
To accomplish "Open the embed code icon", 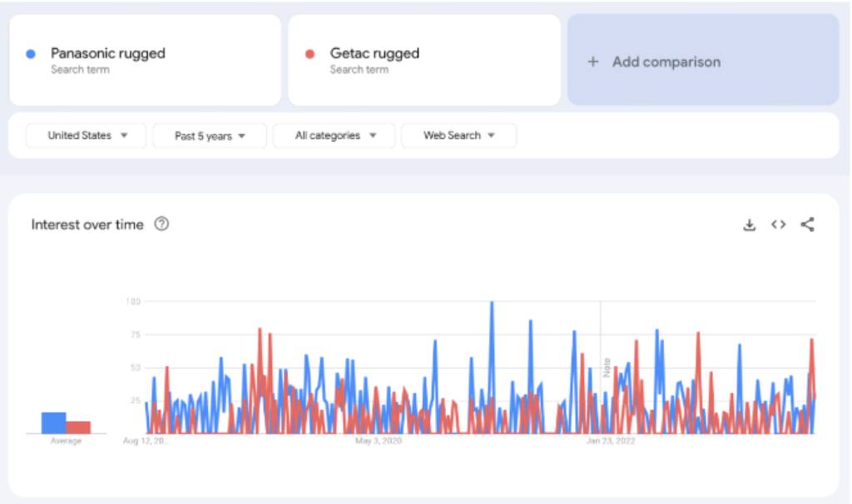I will tap(778, 225).
